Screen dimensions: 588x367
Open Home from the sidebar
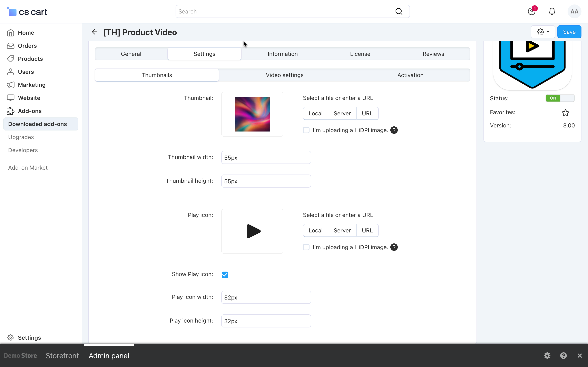(x=26, y=33)
